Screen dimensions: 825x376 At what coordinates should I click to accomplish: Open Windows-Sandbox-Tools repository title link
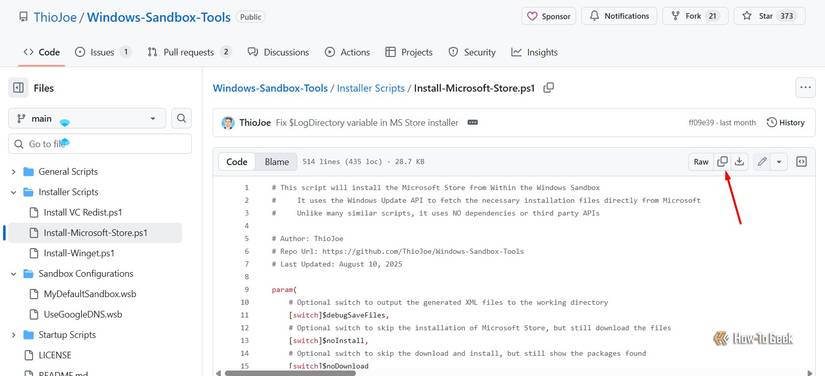[x=158, y=17]
